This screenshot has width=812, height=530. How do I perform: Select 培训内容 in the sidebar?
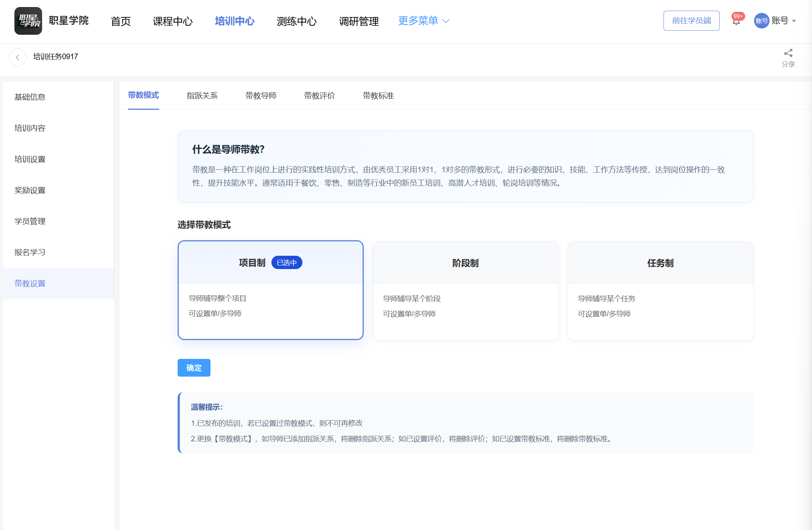59,128
